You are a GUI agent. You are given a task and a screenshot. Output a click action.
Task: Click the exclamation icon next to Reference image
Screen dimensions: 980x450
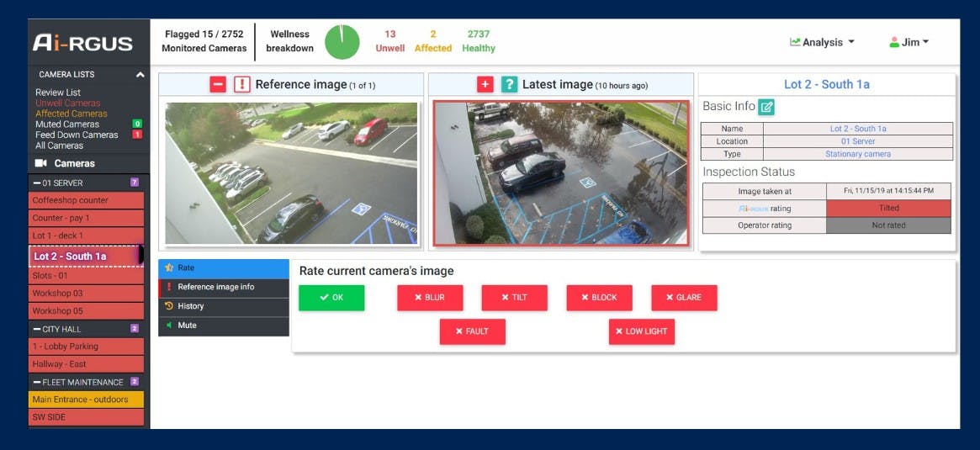242,84
